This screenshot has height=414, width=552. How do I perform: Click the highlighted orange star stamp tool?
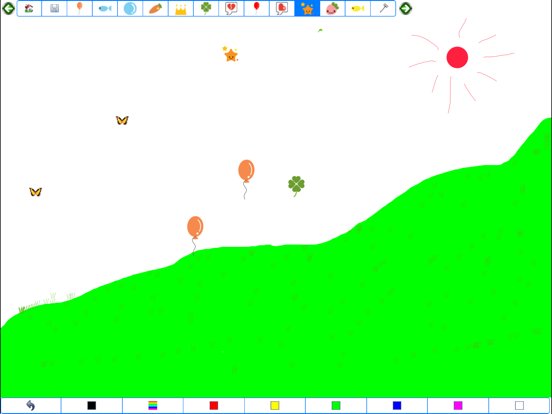tap(307, 8)
